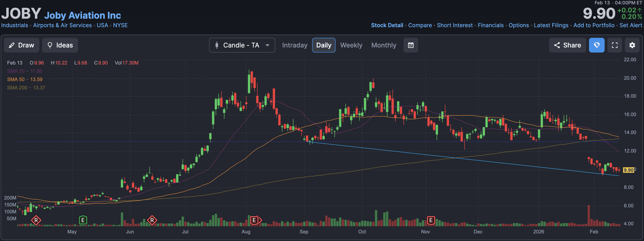Screen dimensions: 644x241
Task: Open the USA country link
Action: click(x=102, y=25)
